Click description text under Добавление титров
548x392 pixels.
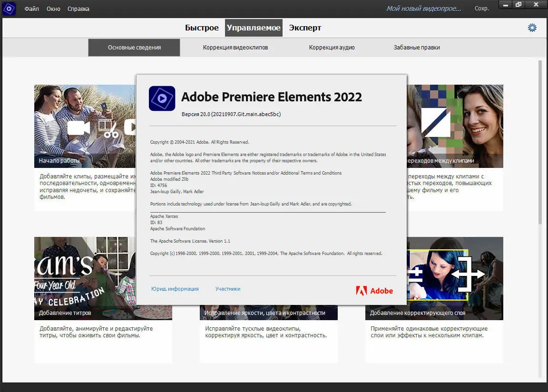96,332
